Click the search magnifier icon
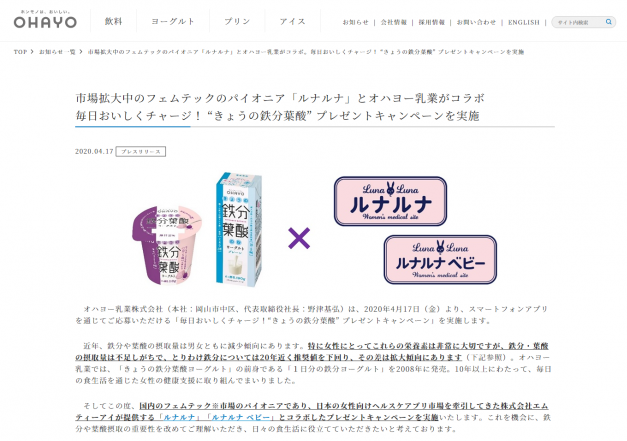Viewport: 627px width, 441px height. [x=609, y=22]
